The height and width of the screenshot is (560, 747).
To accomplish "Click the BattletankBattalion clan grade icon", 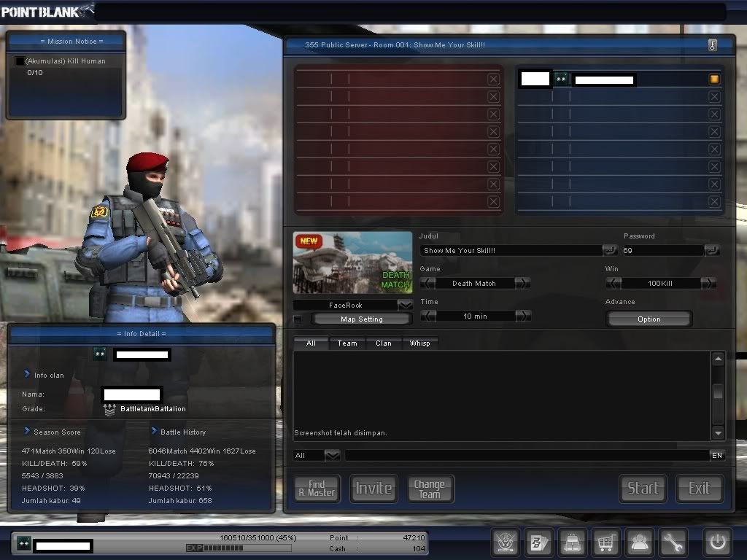I will pyautogui.click(x=109, y=410).
